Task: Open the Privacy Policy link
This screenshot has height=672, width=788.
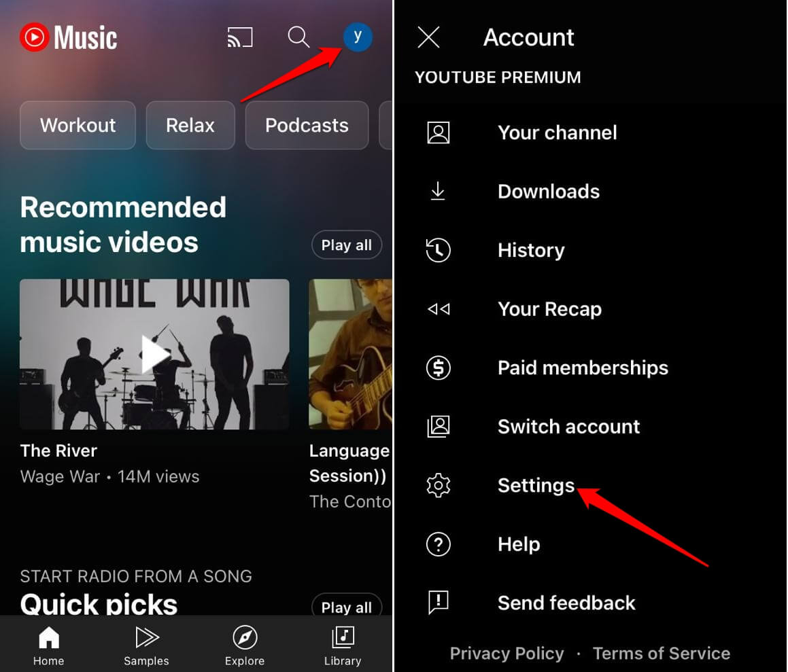Action: click(507, 653)
